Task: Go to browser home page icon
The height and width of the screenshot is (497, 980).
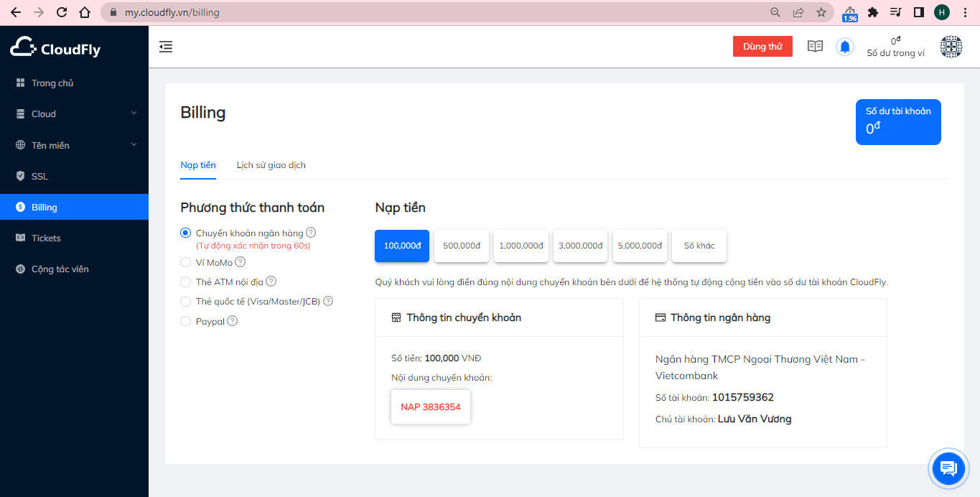Action: (x=85, y=12)
